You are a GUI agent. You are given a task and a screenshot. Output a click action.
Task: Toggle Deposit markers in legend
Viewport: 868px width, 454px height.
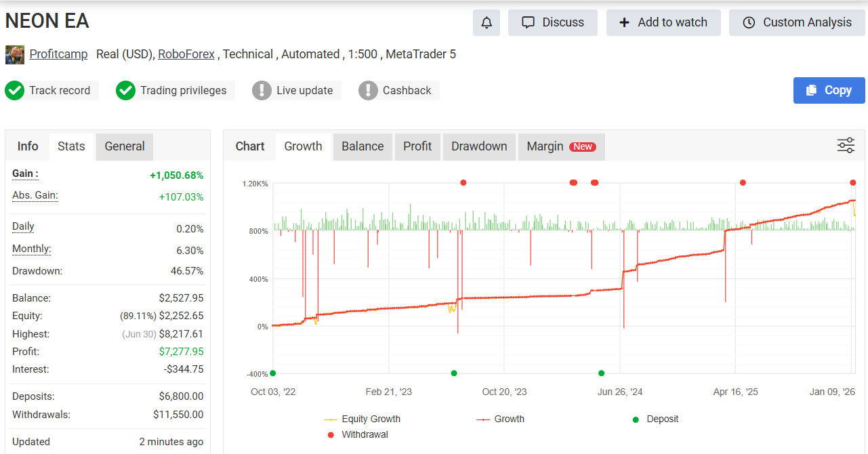pos(655,419)
